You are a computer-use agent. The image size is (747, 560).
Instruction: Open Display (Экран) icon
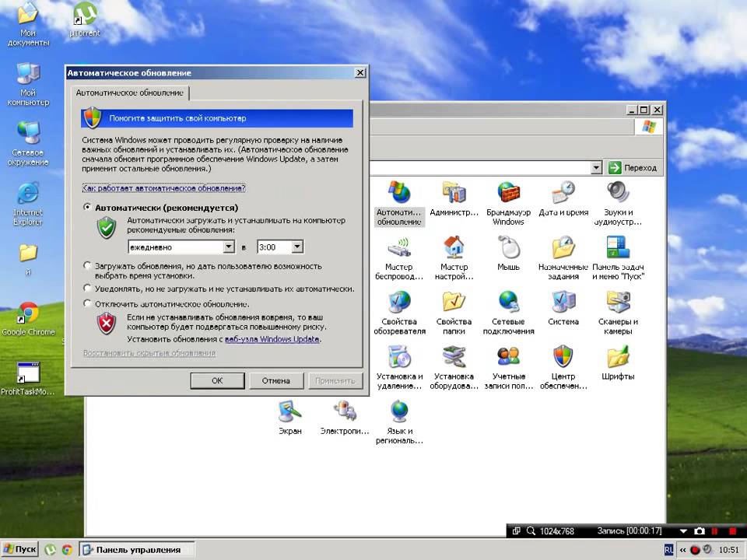coord(290,418)
